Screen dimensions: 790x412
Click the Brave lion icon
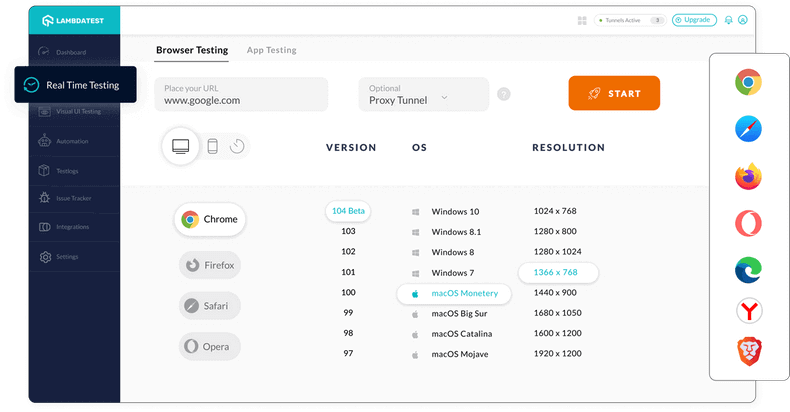748,349
